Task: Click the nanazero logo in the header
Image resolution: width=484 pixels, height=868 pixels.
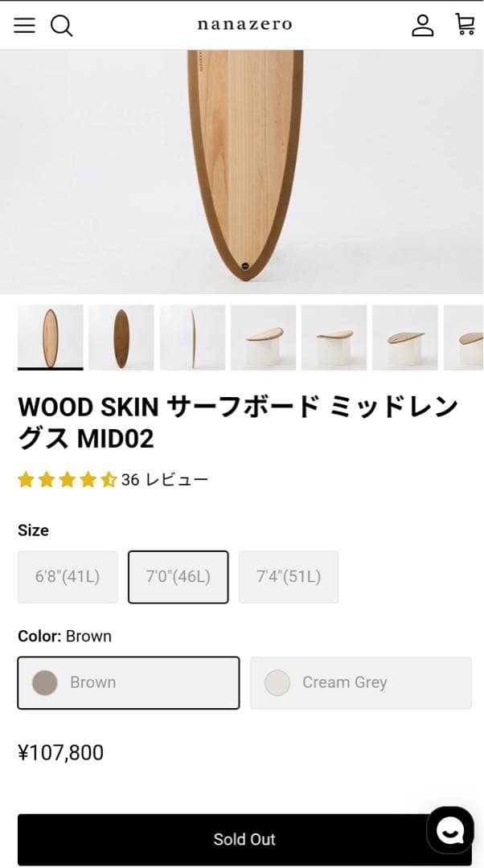Action: 242,25
